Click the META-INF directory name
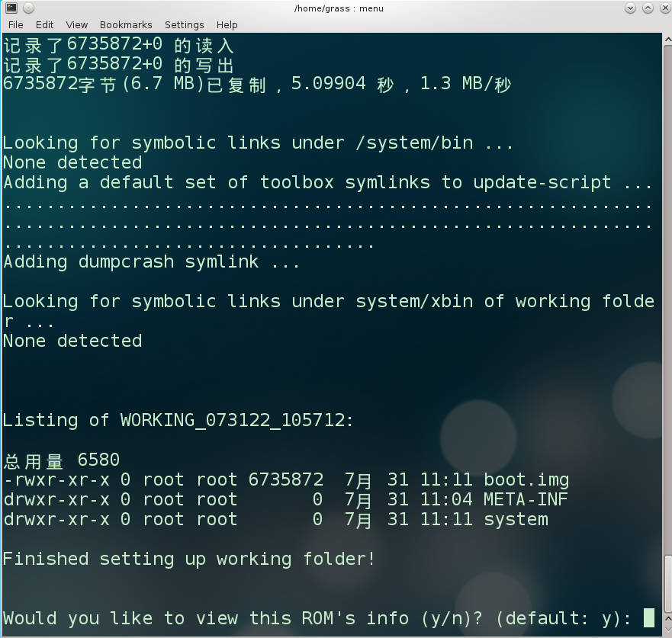 [526, 500]
